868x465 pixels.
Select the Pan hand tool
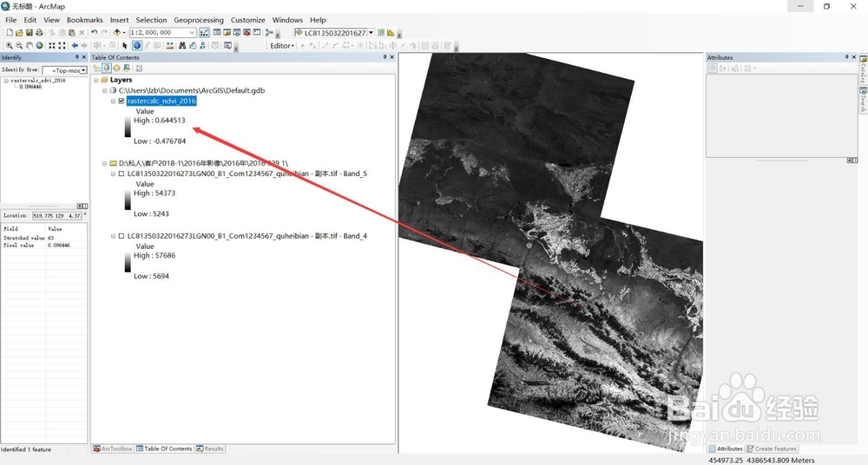click(30, 45)
